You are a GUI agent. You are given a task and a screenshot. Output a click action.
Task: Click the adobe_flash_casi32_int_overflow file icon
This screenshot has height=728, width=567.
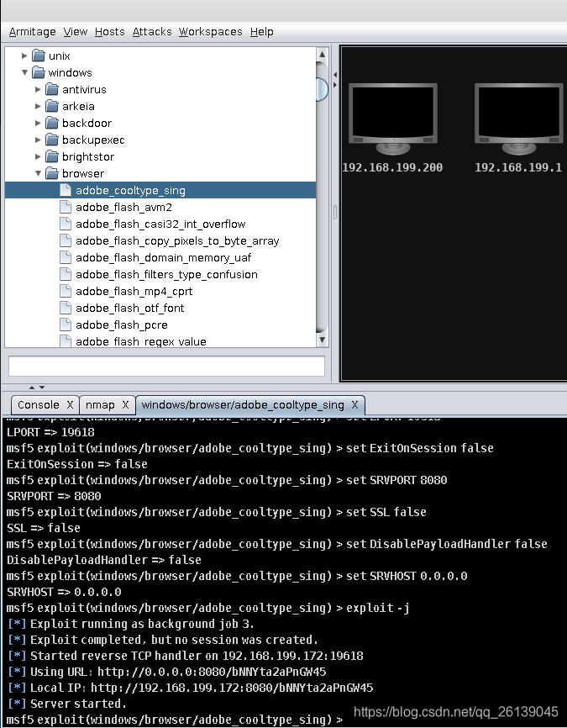66,224
